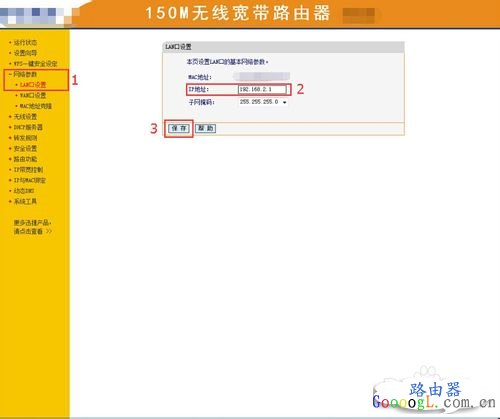The width and height of the screenshot is (500, 419).
Task: Open 设置向导 setup wizard menu
Action: point(25,53)
